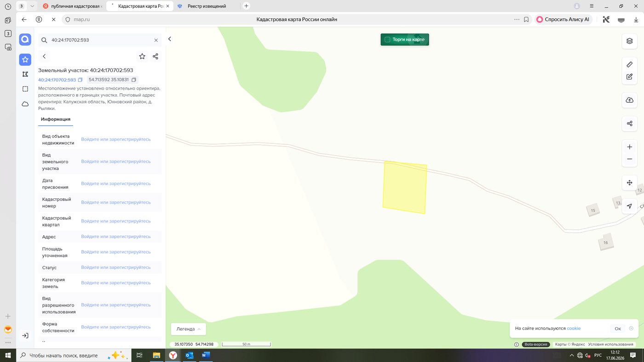Open the browser downloads icon
644x362 pixels.
click(636, 20)
